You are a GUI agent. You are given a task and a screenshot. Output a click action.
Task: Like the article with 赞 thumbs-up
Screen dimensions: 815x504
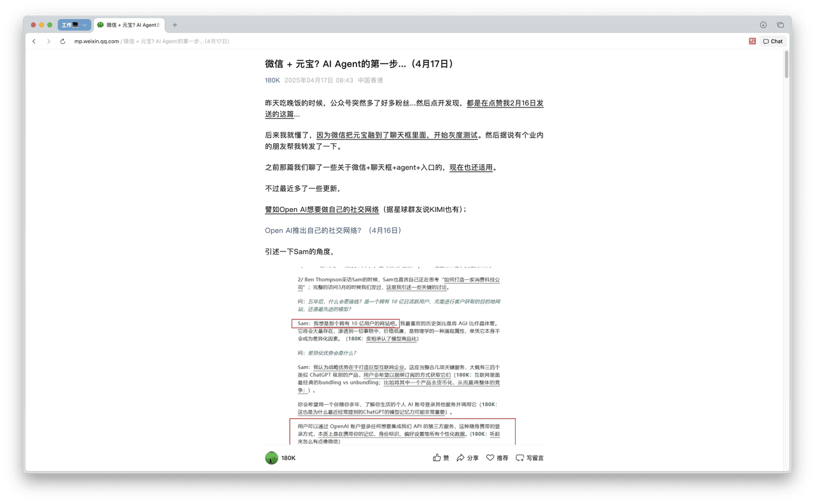[441, 458]
